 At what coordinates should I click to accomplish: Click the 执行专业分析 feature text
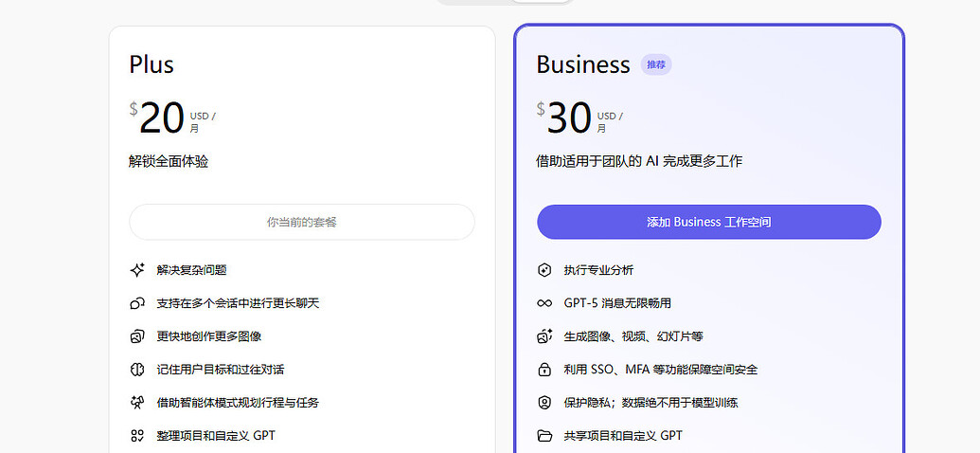point(598,270)
